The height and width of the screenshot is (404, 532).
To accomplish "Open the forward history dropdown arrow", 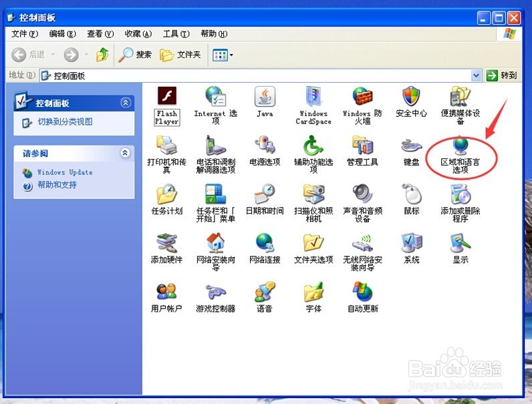I will 86,55.
